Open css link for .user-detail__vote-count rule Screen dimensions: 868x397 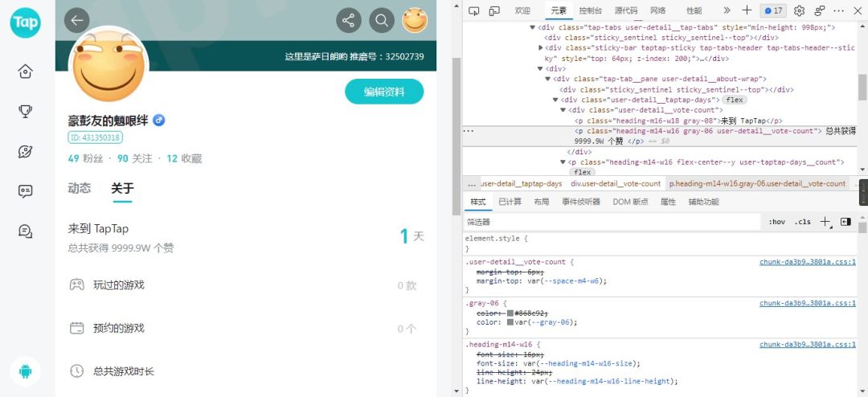(808, 262)
